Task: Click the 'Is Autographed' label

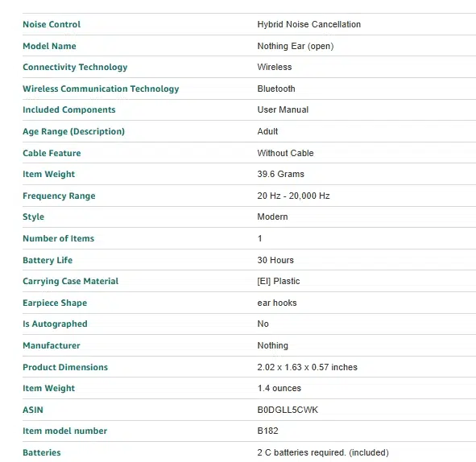Action: [x=55, y=324]
